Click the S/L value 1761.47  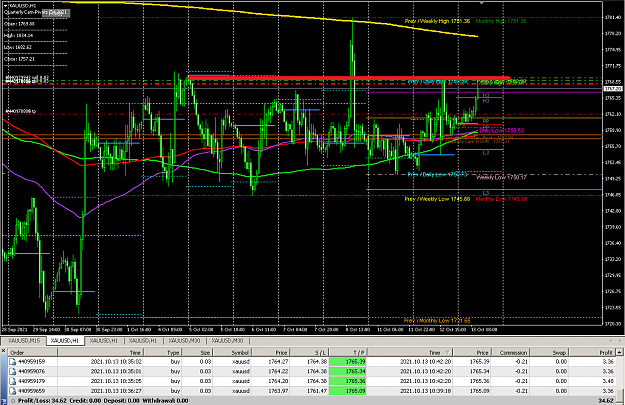(x=317, y=391)
